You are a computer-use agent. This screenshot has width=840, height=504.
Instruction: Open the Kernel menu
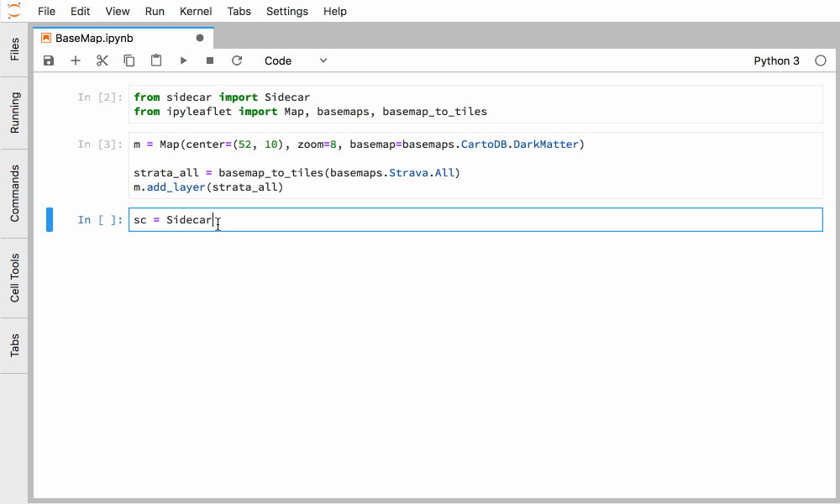coord(196,11)
